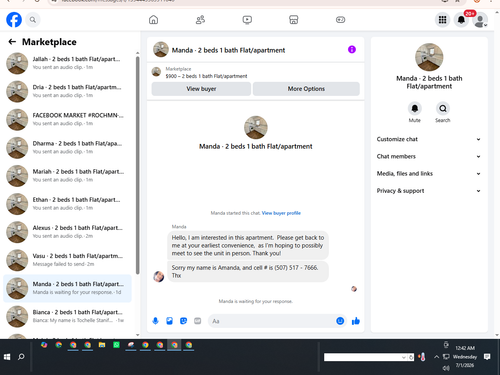This screenshot has height=375, width=500.
Task: Click the More Options button
Action: (x=306, y=89)
